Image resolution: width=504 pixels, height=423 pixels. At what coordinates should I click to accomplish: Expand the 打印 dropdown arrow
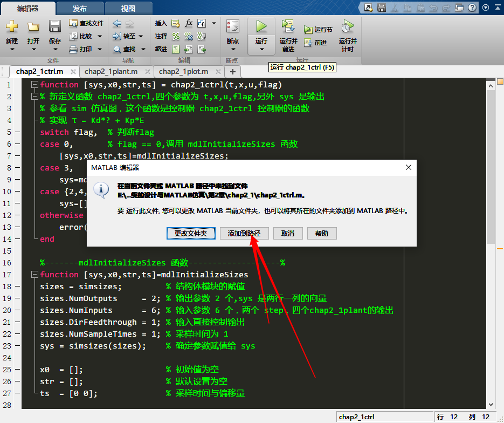coord(100,49)
